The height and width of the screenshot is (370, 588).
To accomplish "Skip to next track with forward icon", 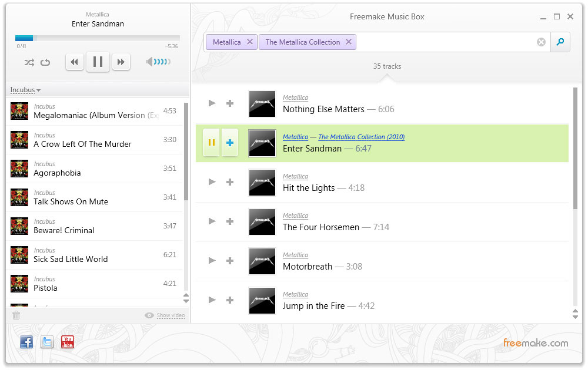I will click(121, 62).
